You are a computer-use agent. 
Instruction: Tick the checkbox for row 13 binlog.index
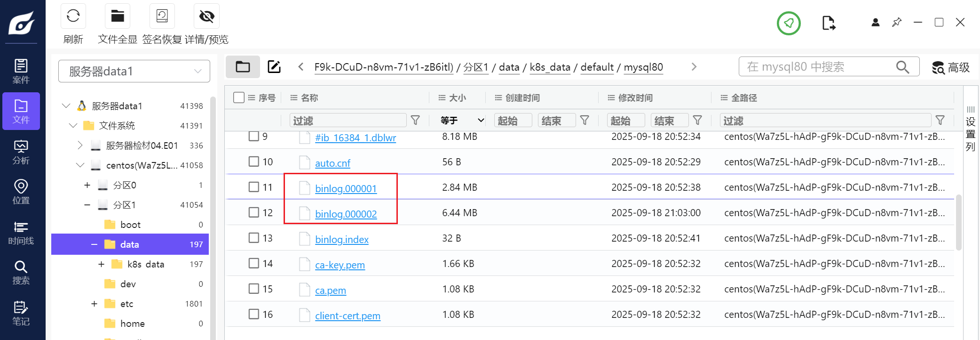pyautogui.click(x=254, y=238)
